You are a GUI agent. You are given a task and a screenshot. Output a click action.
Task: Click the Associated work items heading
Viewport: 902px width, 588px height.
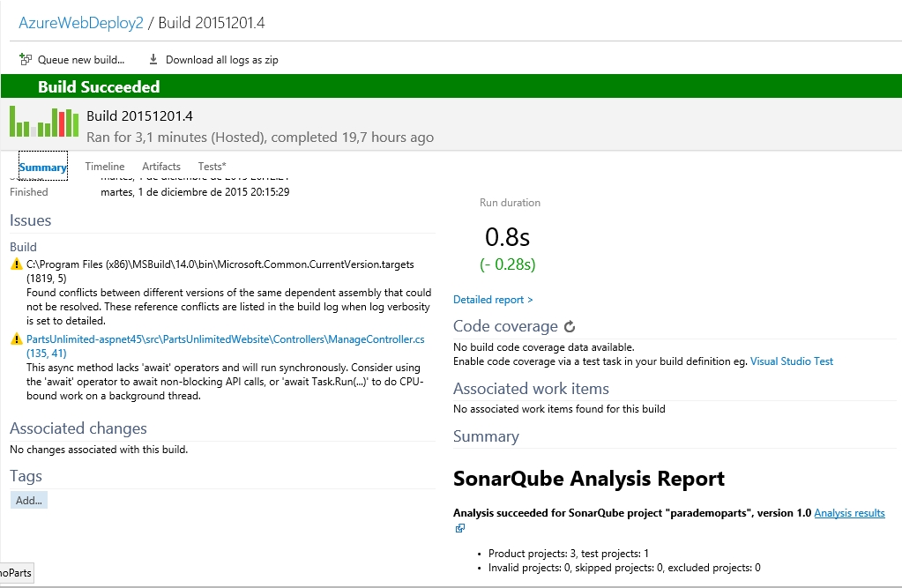[531, 389]
